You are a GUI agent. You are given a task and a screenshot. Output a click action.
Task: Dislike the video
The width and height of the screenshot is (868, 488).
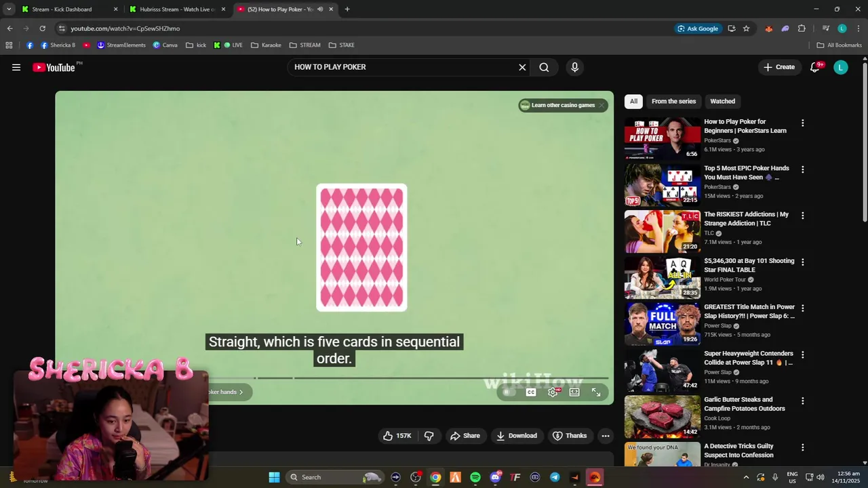[429, 436]
